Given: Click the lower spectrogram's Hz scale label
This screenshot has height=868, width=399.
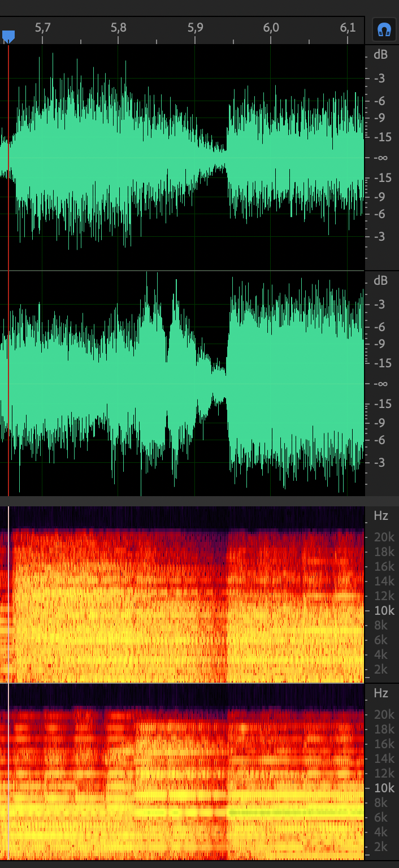Looking at the screenshot, I should (381, 693).
